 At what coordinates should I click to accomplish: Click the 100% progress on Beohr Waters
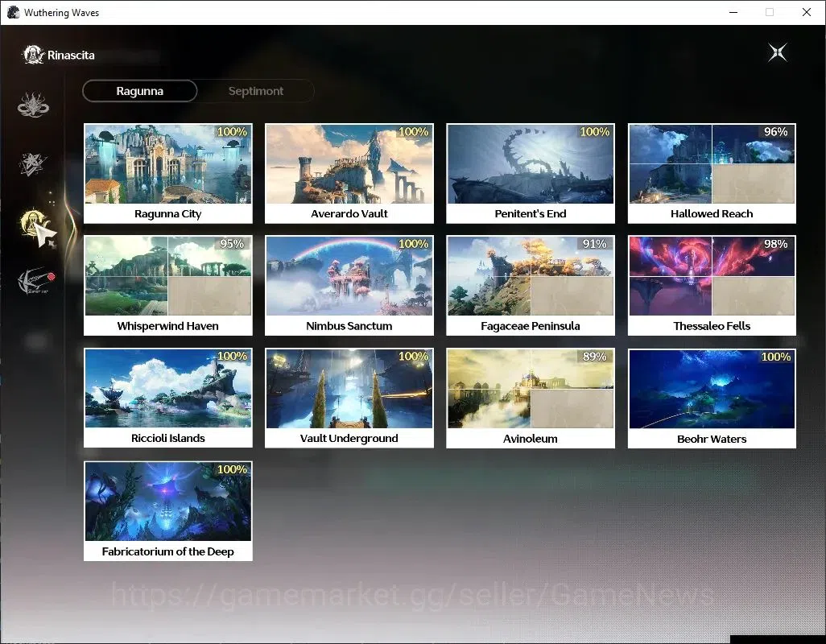(776, 357)
